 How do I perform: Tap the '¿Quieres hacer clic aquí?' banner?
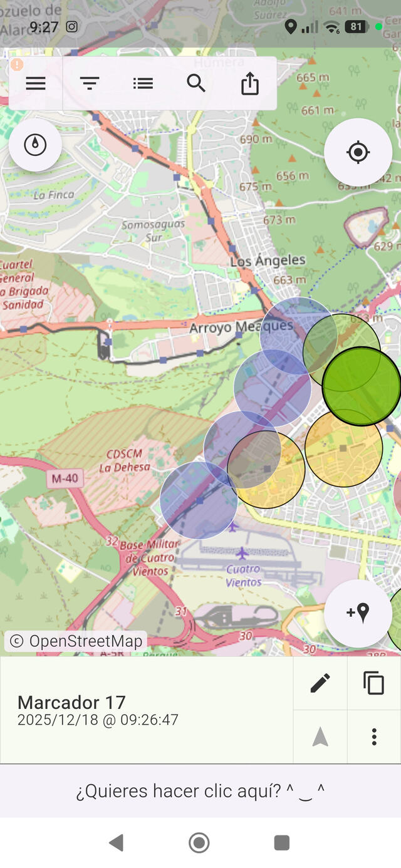pyautogui.click(x=200, y=791)
